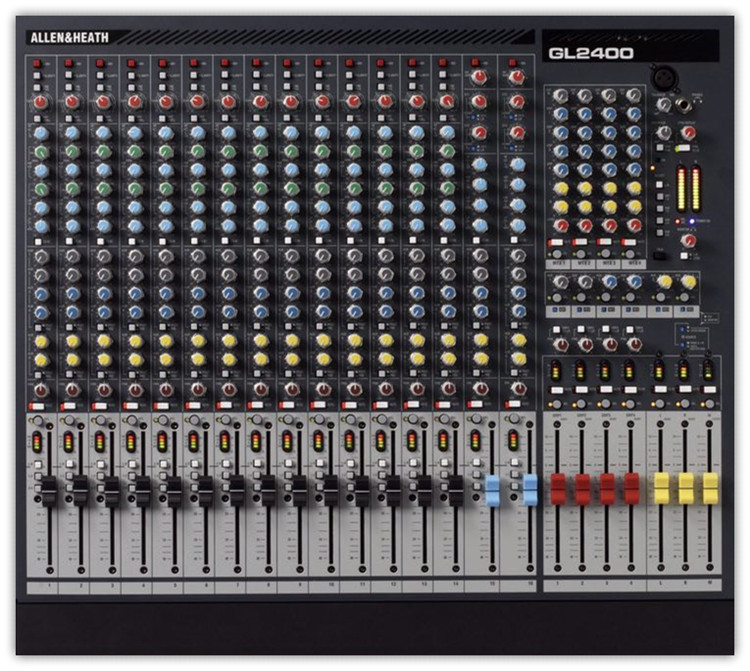Click the channel 16 number label strip
This screenshot has height=671, width=750.
tap(518, 585)
